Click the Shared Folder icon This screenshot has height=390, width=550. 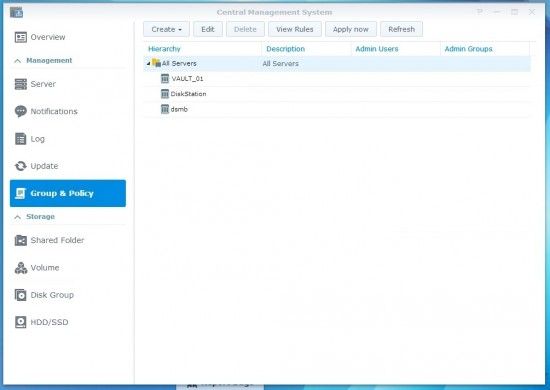pyautogui.click(x=21, y=240)
